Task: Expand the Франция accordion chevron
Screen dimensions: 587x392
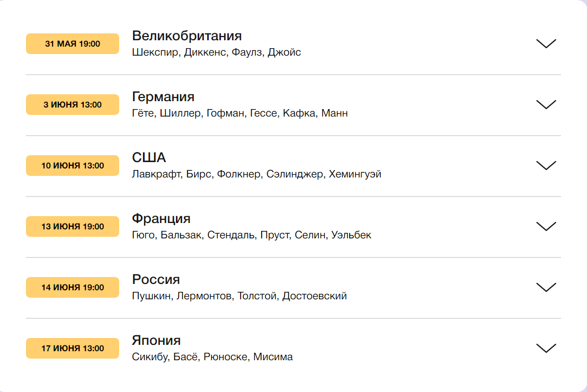Action: (x=546, y=227)
